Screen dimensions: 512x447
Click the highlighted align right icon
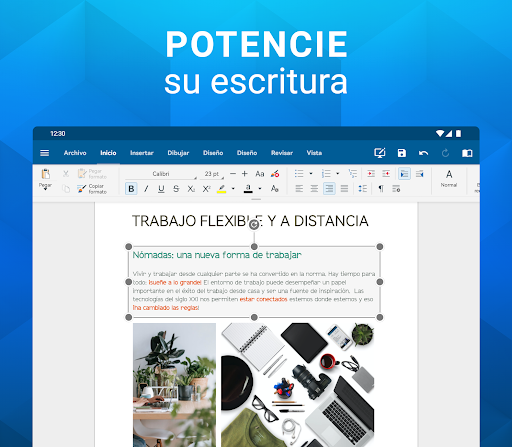(x=329, y=189)
